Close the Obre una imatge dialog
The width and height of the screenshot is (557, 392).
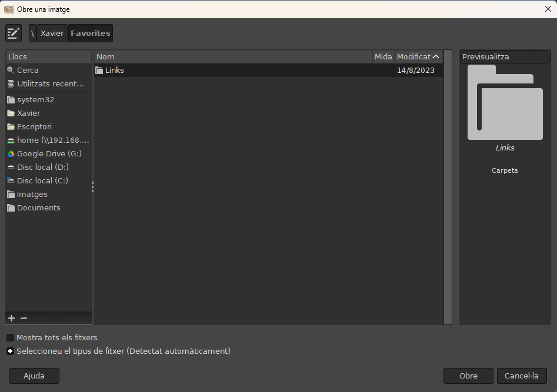(x=548, y=9)
